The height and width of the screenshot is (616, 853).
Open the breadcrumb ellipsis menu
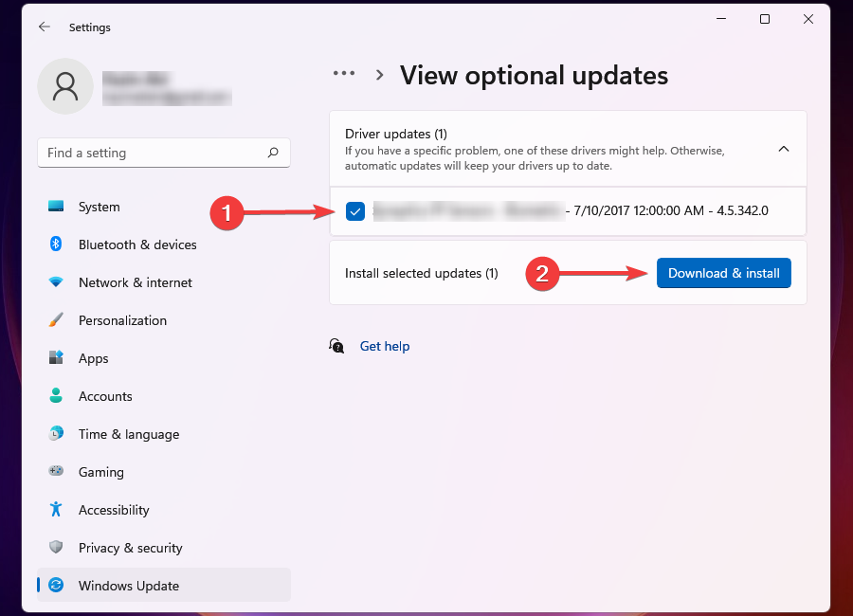tap(344, 72)
